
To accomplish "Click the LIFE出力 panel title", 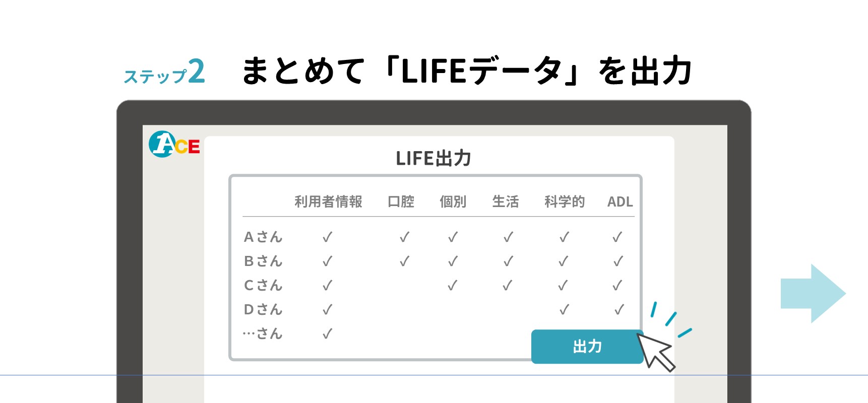I will (x=433, y=158).
